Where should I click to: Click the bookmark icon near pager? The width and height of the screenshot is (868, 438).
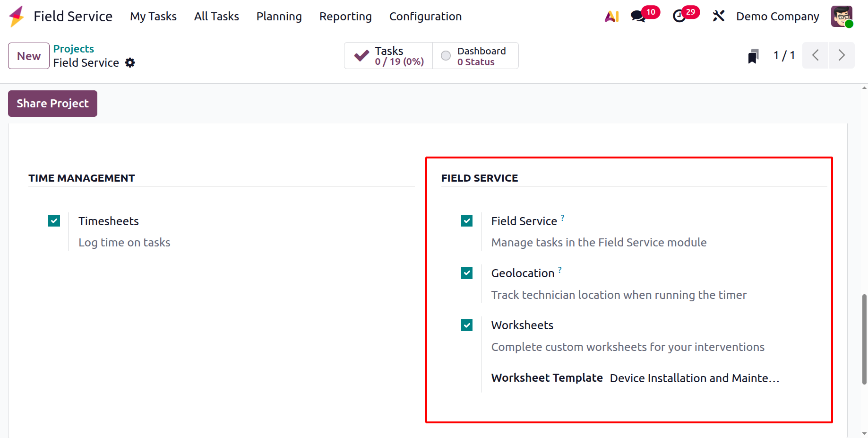pyautogui.click(x=753, y=56)
